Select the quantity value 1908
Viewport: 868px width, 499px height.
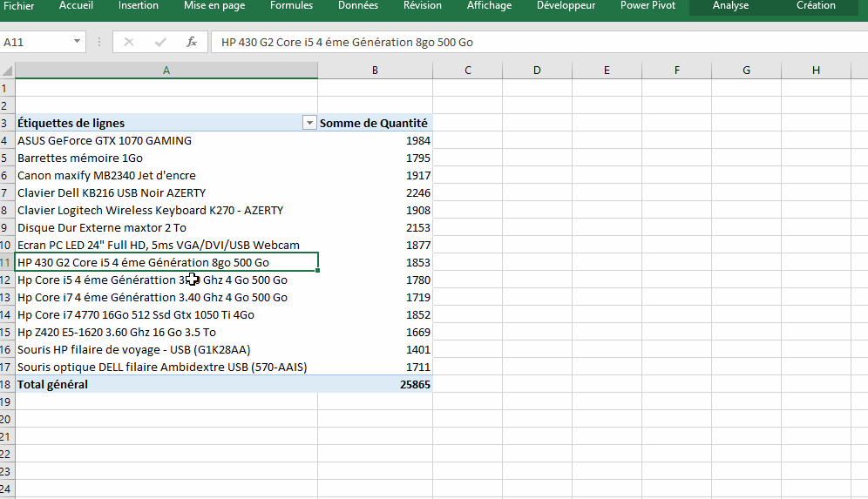point(375,210)
